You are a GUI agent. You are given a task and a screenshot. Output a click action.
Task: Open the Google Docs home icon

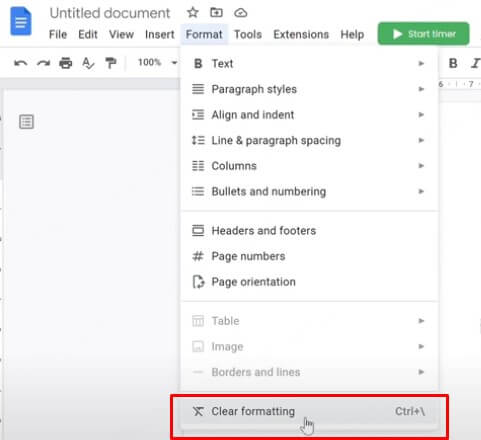(21, 22)
